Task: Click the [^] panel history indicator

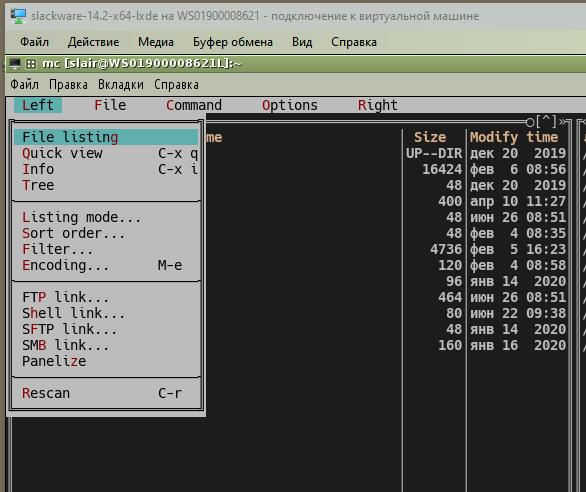Action: [x=546, y=121]
